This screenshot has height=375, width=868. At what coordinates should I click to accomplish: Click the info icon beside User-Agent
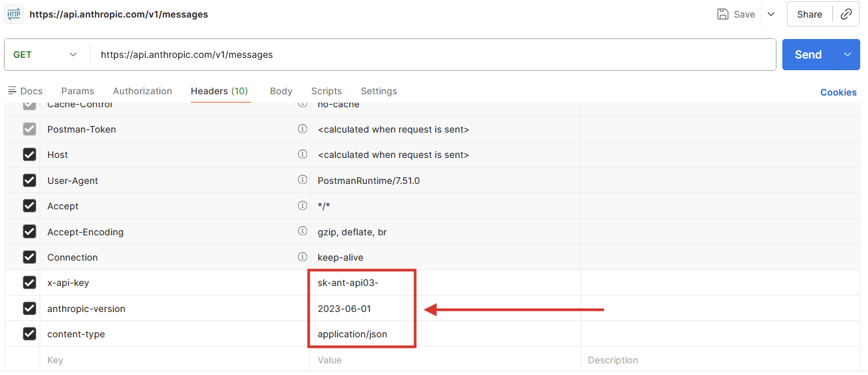click(303, 180)
